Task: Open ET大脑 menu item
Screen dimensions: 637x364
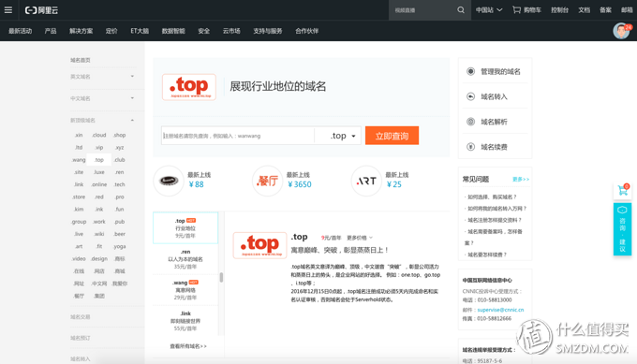Action: [140, 31]
